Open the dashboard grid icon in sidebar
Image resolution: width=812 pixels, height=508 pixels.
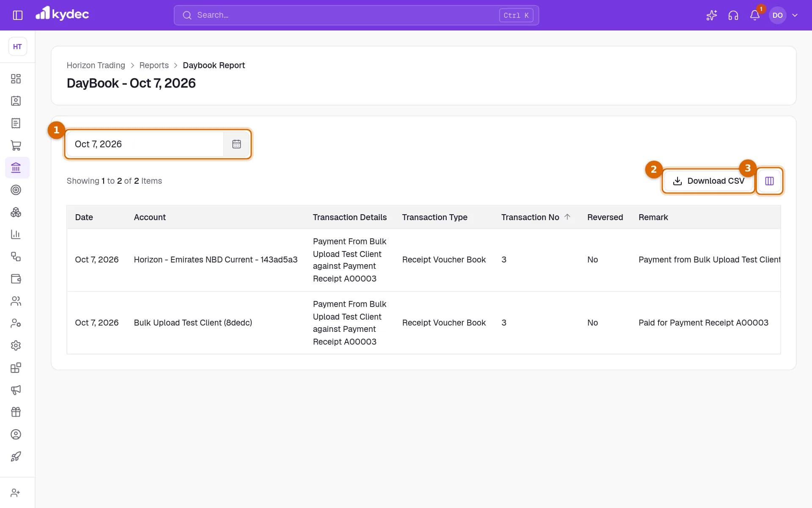coord(16,79)
